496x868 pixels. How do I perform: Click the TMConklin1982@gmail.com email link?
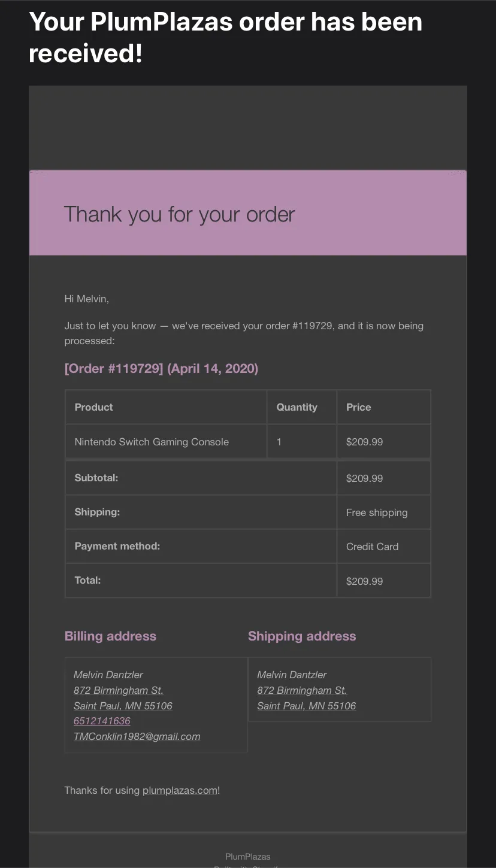137,736
